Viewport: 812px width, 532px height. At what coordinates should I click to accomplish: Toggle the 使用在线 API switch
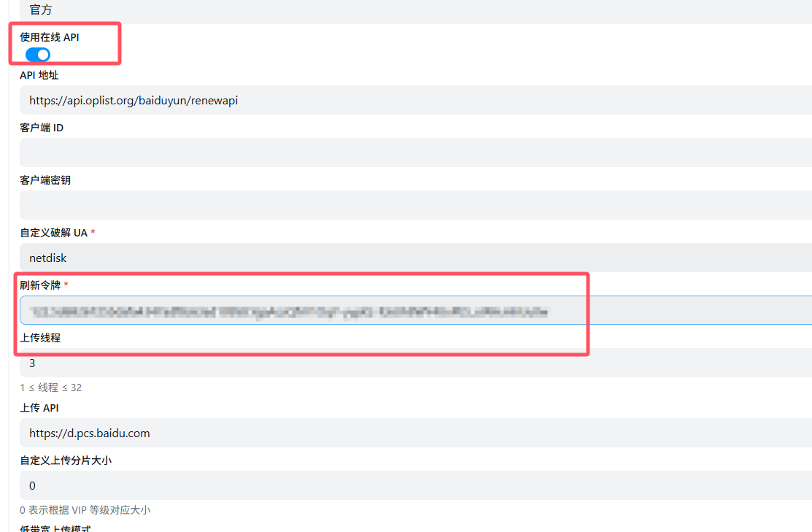click(x=38, y=55)
